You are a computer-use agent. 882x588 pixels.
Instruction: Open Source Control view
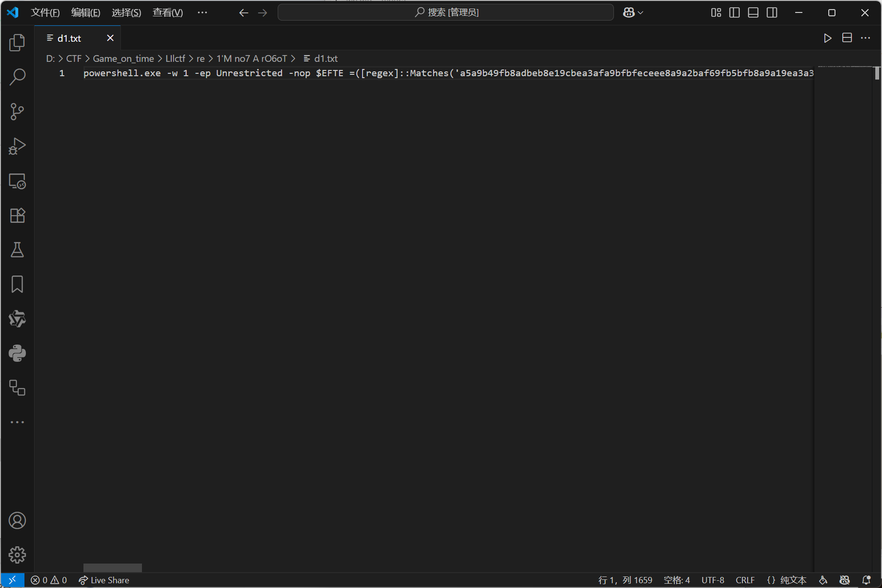point(17,112)
